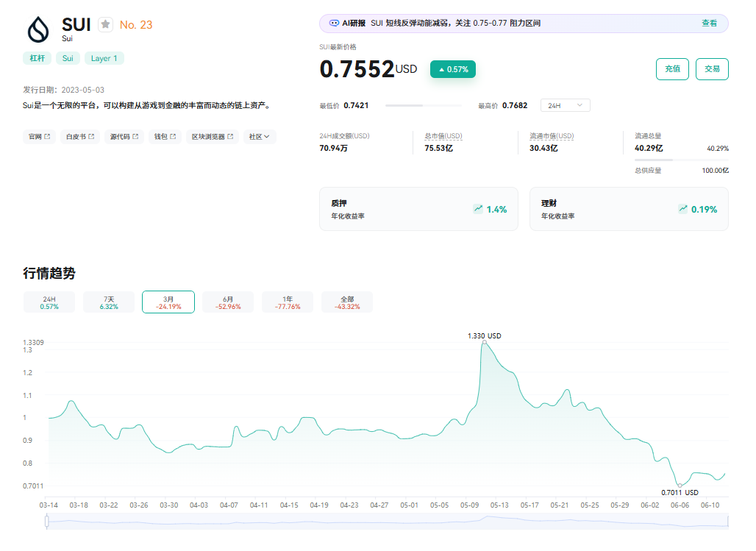This screenshot has width=756, height=551.
Task: Expand the 社区 community dropdown
Action: 260,137
